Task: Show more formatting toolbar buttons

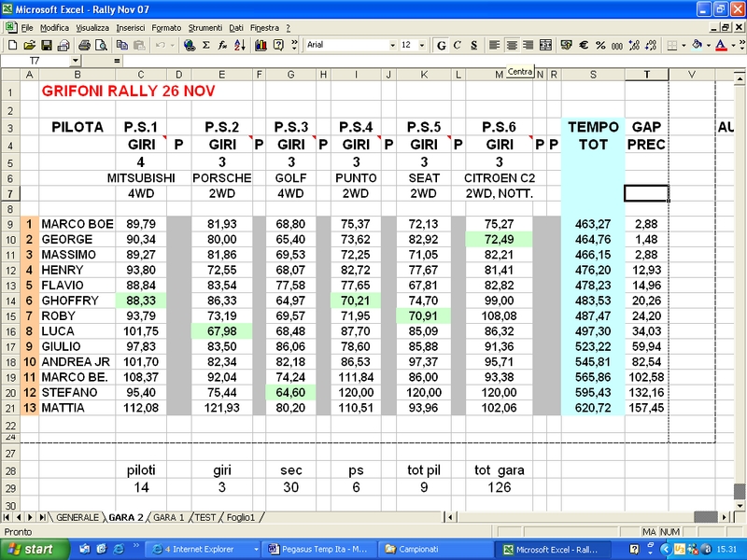Action: coord(742,45)
